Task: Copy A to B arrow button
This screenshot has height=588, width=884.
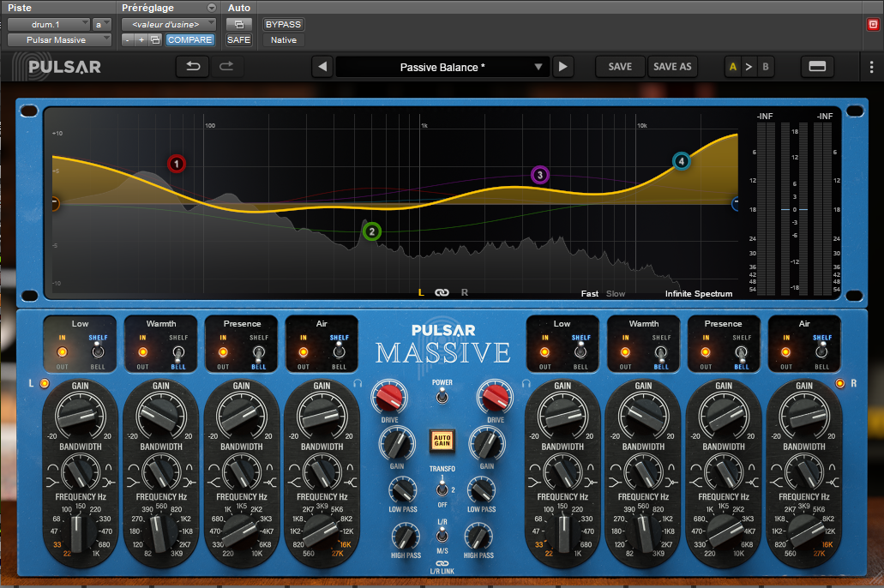Action: click(x=749, y=67)
